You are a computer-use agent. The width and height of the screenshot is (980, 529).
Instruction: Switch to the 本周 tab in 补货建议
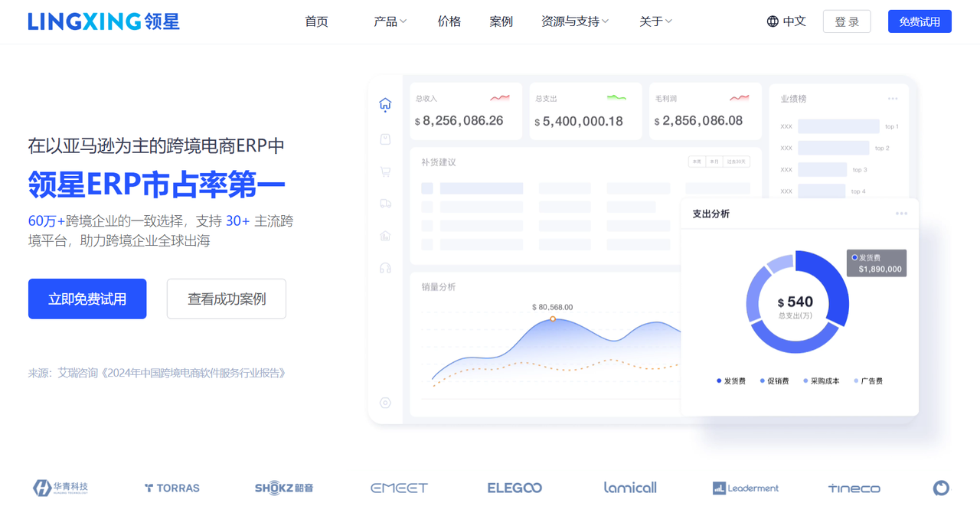coord(697,162)
